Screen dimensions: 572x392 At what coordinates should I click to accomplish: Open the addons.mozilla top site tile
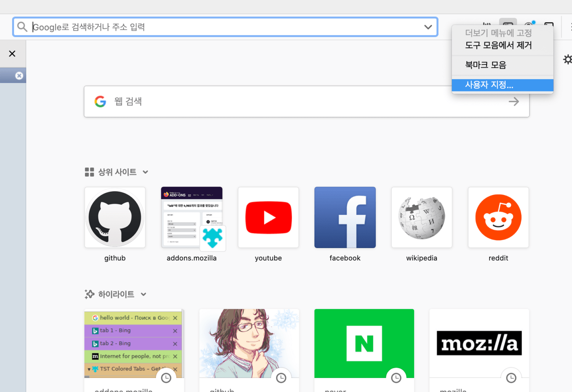191,217
